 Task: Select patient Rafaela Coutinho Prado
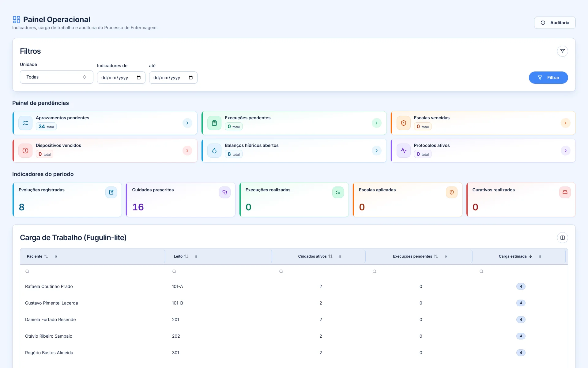pyautogui.click(x=49, y=286)
